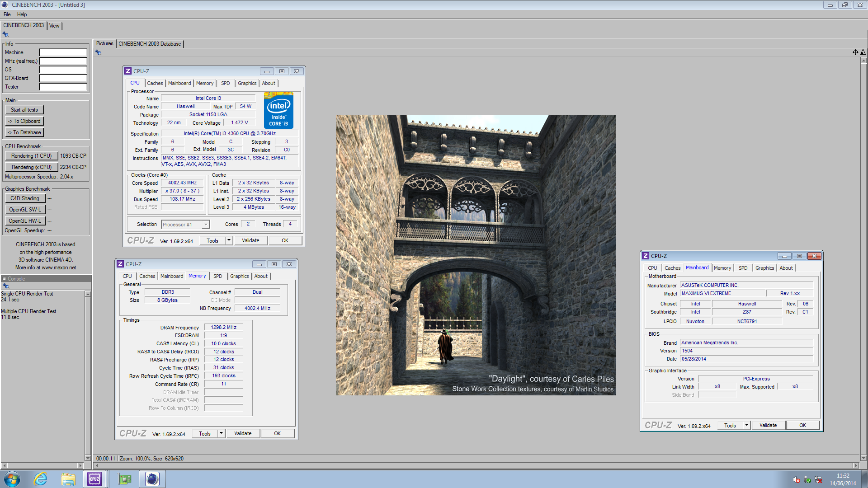Image resolution: width=868 pixels, height=488 pixels.
Task: Open Mainboard tab in CPU-Z Memory window
Action: [172, 276]
